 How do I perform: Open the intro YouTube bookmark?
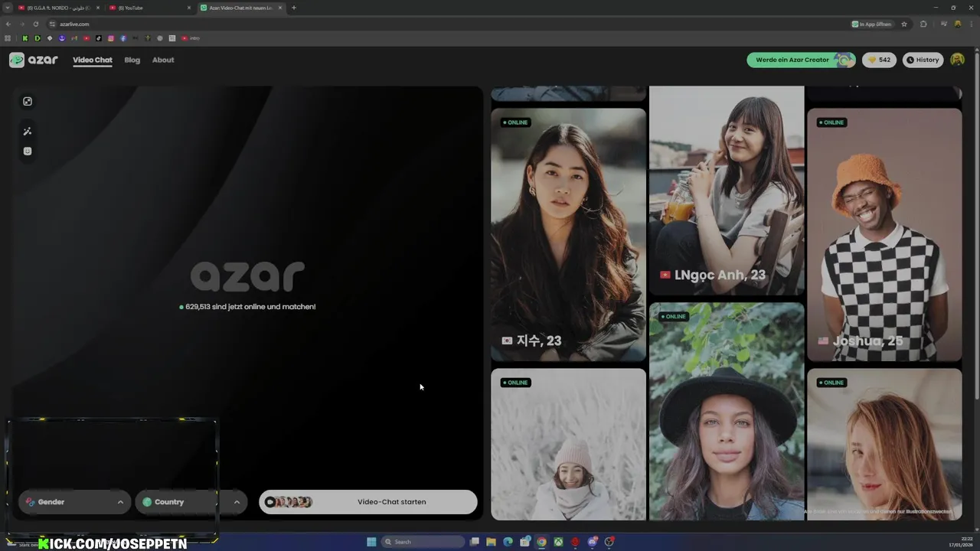pos(191,37)
